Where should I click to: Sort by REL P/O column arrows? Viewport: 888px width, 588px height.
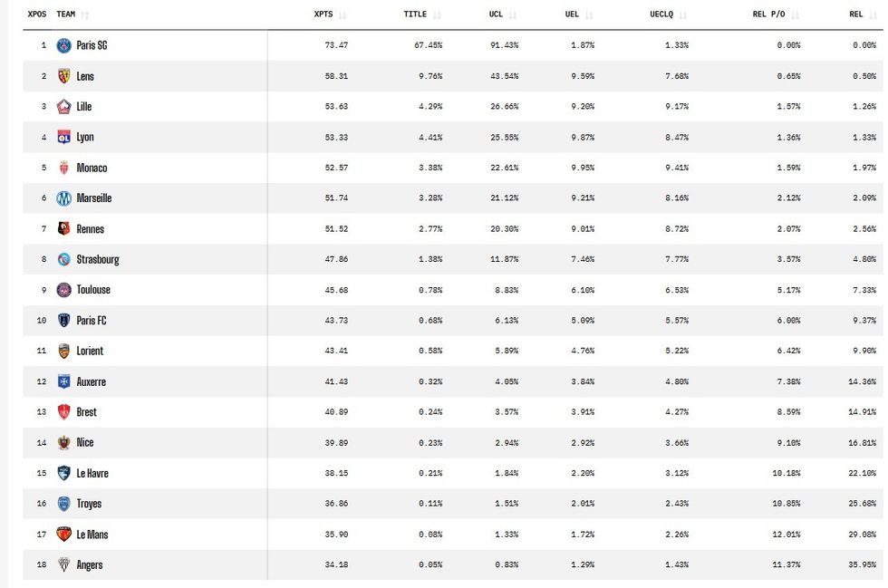pyautogui.click(x=796, y=14)
